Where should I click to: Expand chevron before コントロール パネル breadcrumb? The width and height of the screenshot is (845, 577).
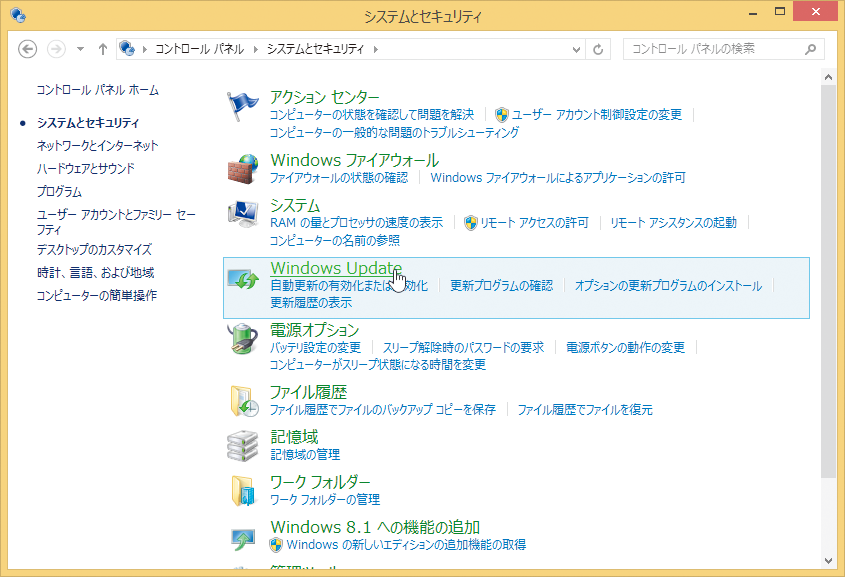tap(144, 49)
